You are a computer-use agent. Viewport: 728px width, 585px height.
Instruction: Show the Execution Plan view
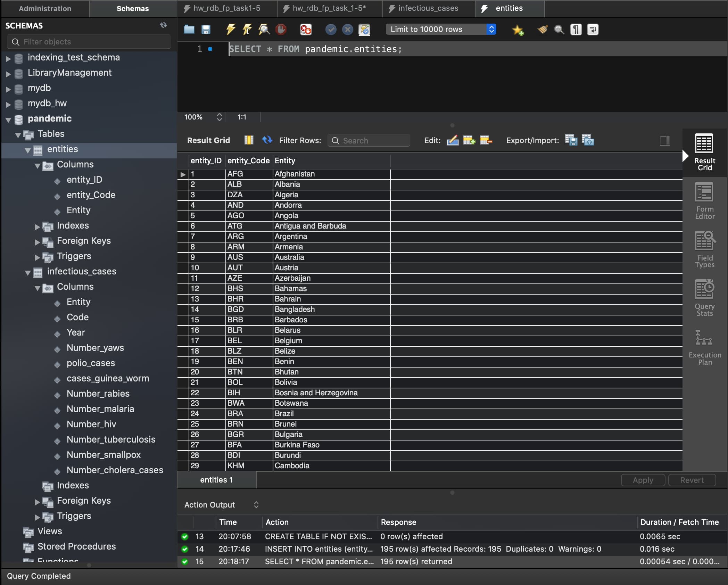pyautogui.click(x=704, y=347)
